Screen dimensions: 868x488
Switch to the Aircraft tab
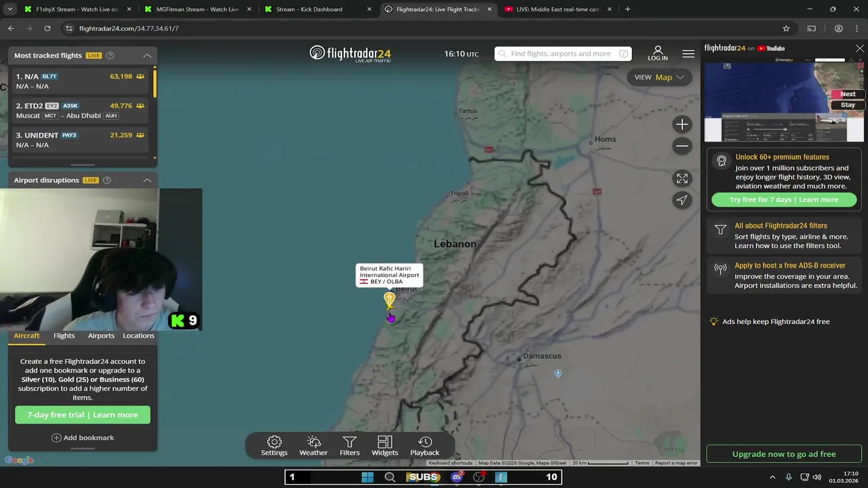[x=26, y=335]
